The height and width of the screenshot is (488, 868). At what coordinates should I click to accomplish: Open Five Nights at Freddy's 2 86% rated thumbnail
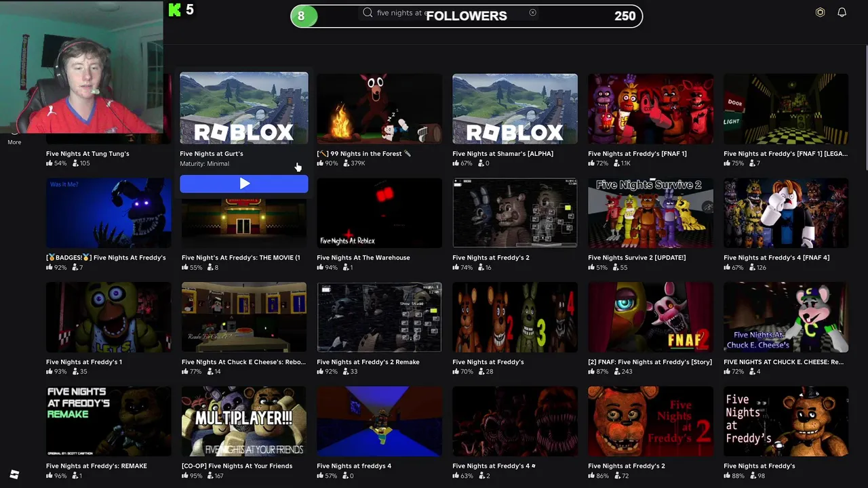650,422
